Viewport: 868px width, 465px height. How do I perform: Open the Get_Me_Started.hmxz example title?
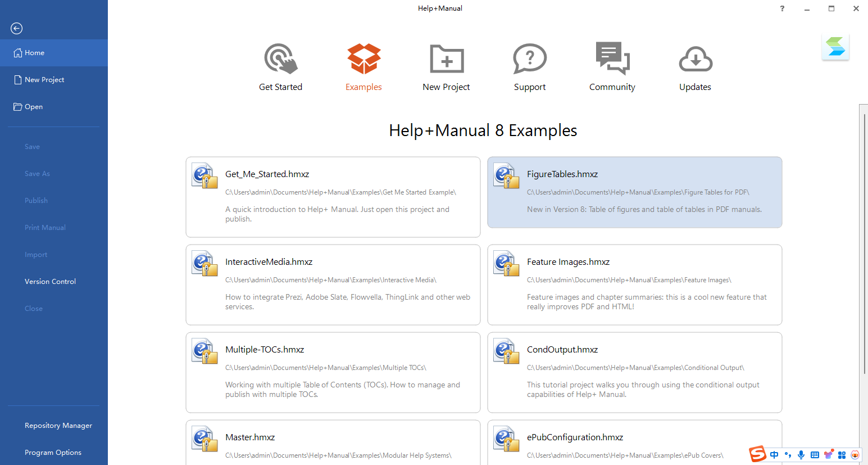click(267, 174)
